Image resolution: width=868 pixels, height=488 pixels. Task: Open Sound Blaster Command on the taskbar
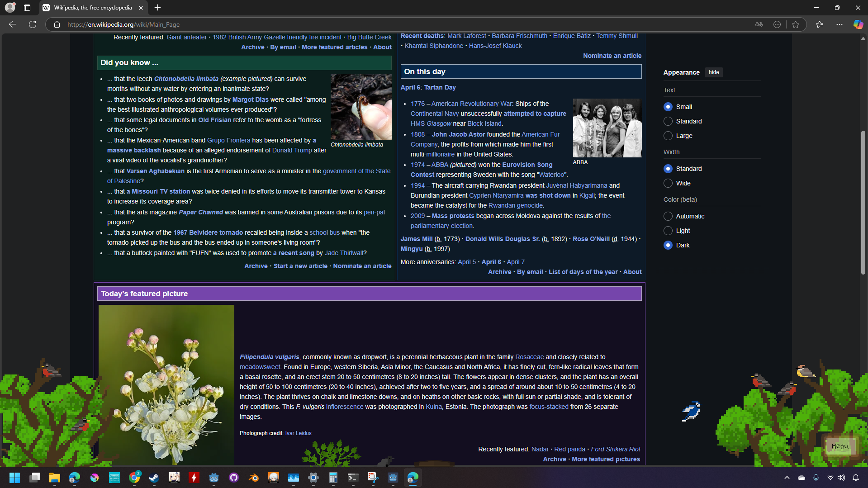coord(114,478)
